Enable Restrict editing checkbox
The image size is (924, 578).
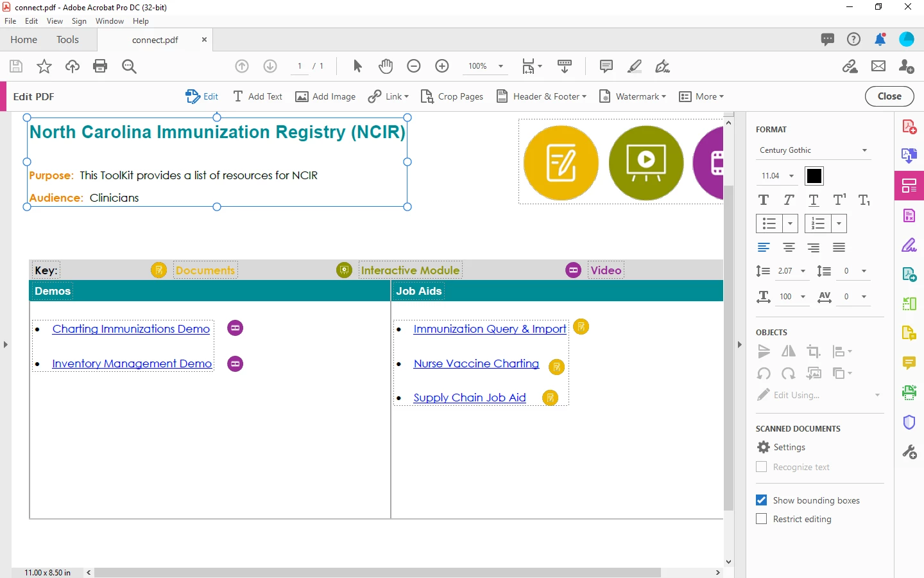[x=762, y=519]
